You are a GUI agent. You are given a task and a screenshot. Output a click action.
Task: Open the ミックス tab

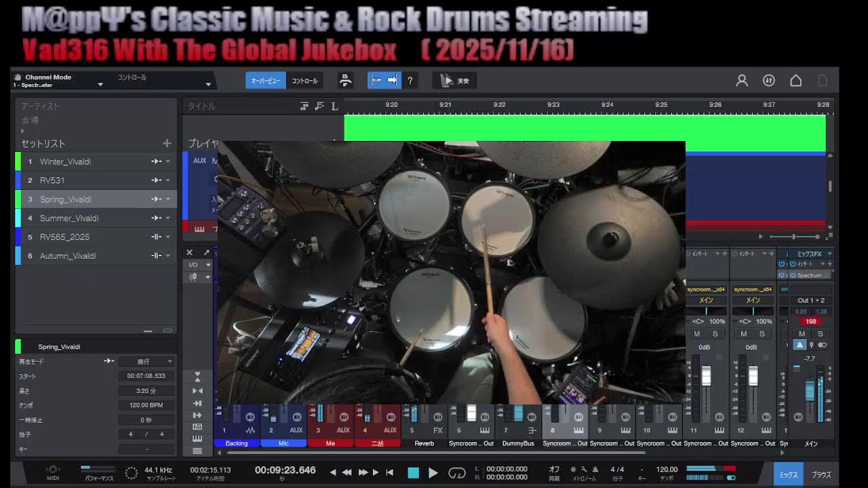click(x=789, y=475)
